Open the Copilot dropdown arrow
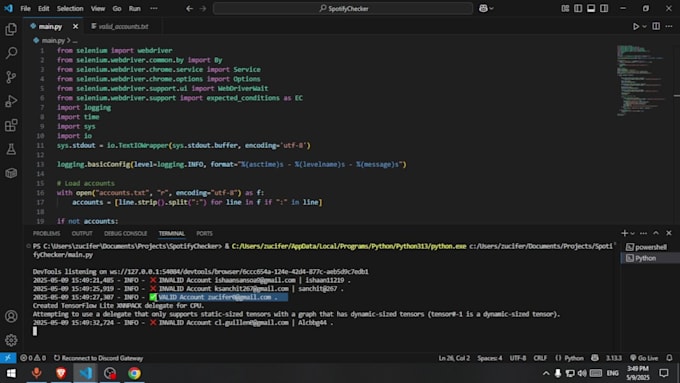This screenshot has height=383, width=680. click(491, 8)
